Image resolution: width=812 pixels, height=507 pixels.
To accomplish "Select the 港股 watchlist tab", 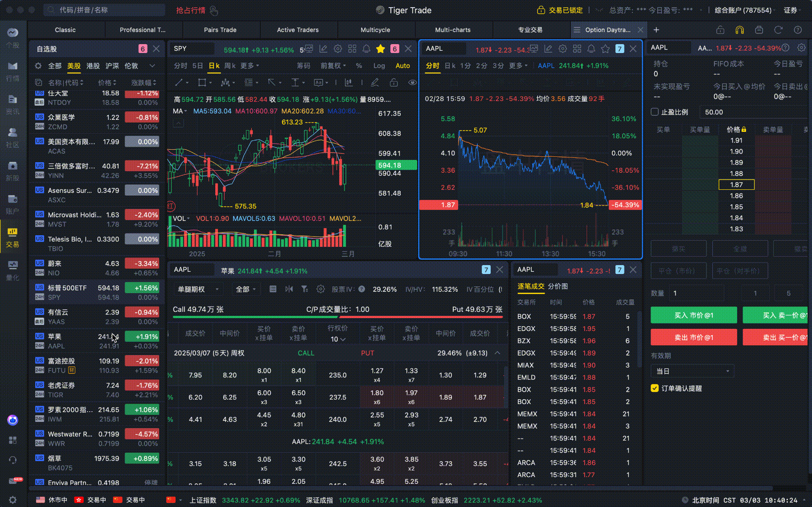I will (93, 65).
